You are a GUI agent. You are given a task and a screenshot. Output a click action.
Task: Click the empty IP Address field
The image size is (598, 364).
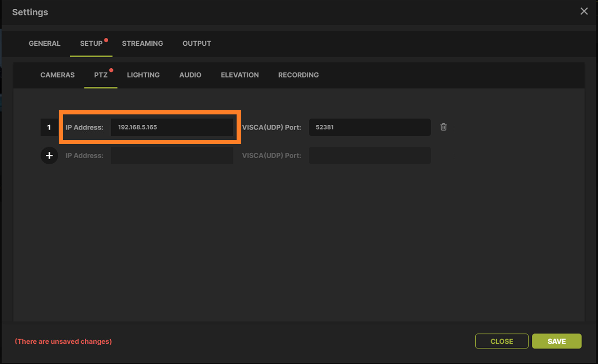172,155
